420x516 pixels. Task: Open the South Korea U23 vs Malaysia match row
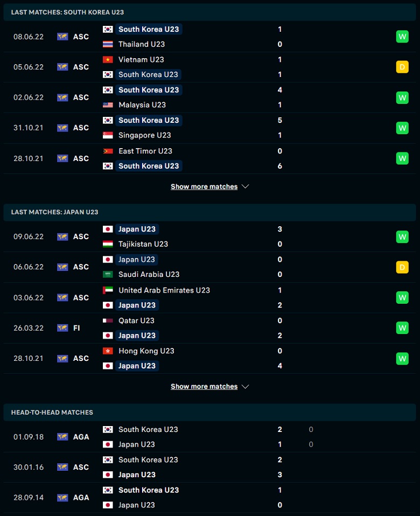(210, 97)
